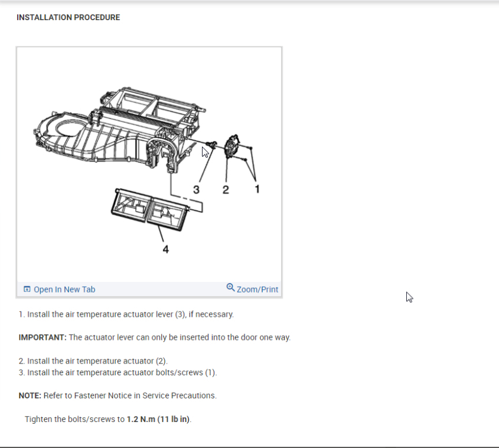499x448 pixels.
Task: Click the Open In New Tab window icon
Action: pos(27,289)
